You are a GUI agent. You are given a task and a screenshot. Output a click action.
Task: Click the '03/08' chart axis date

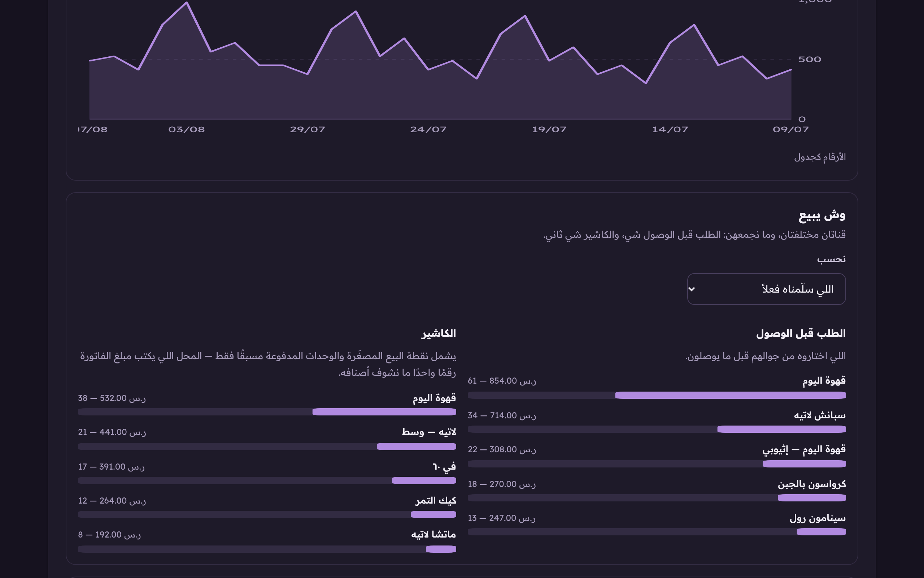click(186, 130)
